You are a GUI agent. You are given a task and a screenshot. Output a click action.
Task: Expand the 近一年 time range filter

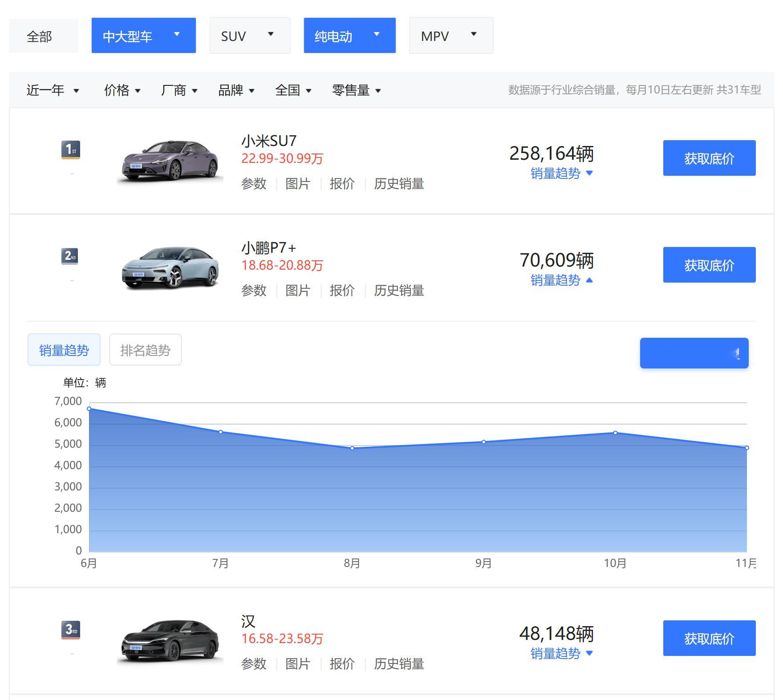53,90
